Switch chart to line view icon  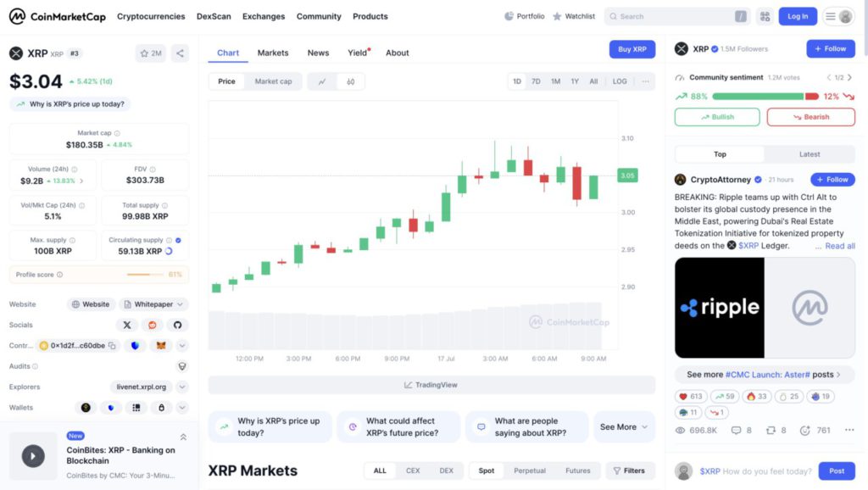tap(322, 81)
